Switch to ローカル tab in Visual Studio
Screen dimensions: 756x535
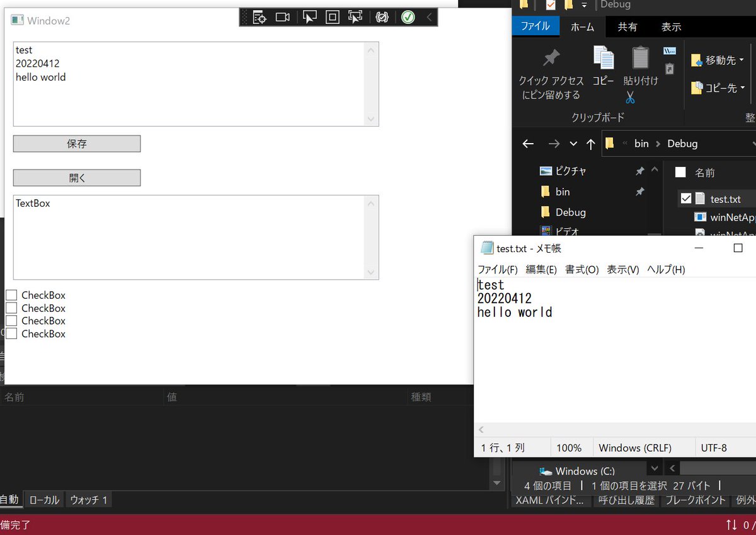point(44,500)
